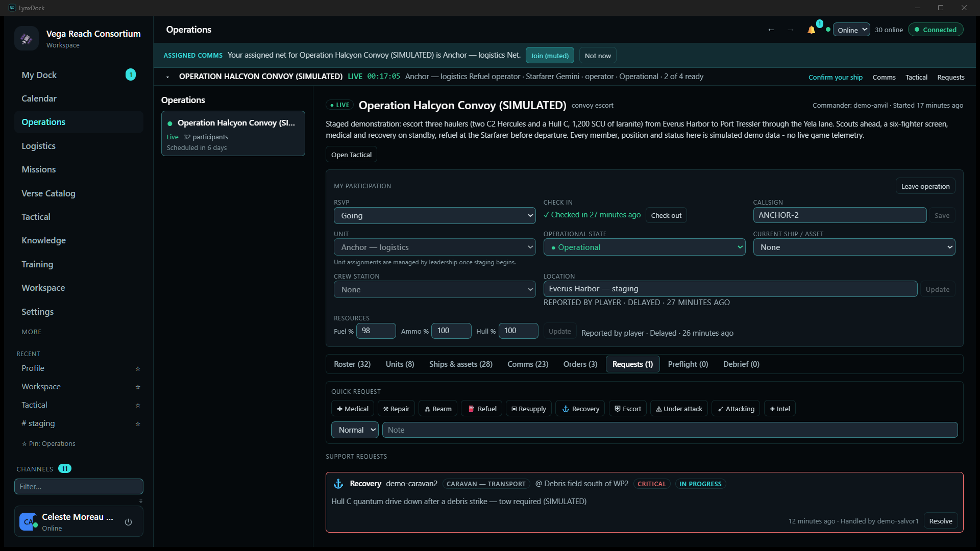This screenshot has height=551, width=980.
Task: Collapse the live operation status bar
Action: tap(167, 77)
